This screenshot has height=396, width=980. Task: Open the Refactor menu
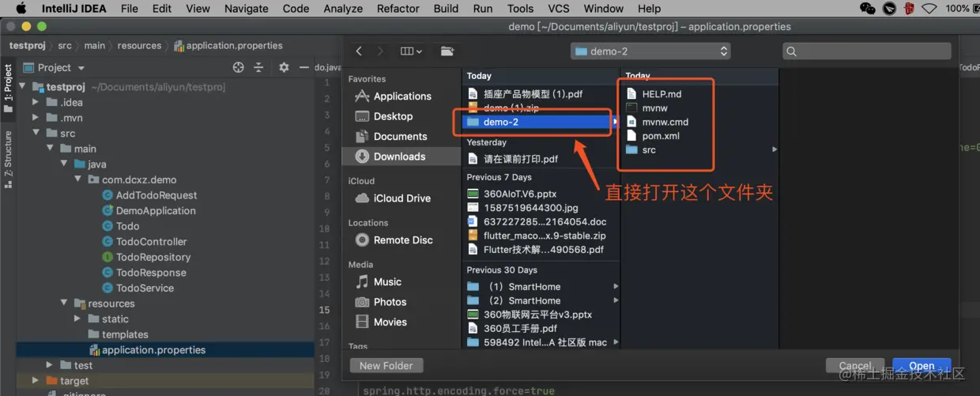pos(398,9)
